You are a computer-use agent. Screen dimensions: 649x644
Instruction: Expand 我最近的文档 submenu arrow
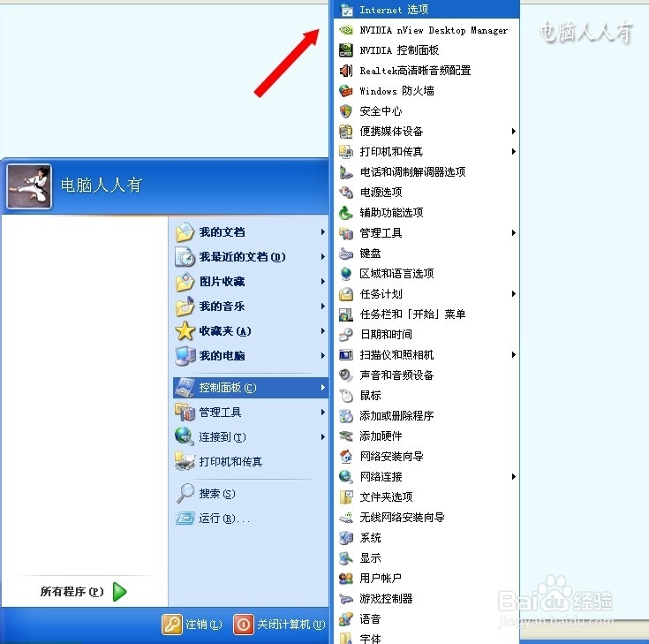[323, 257]
